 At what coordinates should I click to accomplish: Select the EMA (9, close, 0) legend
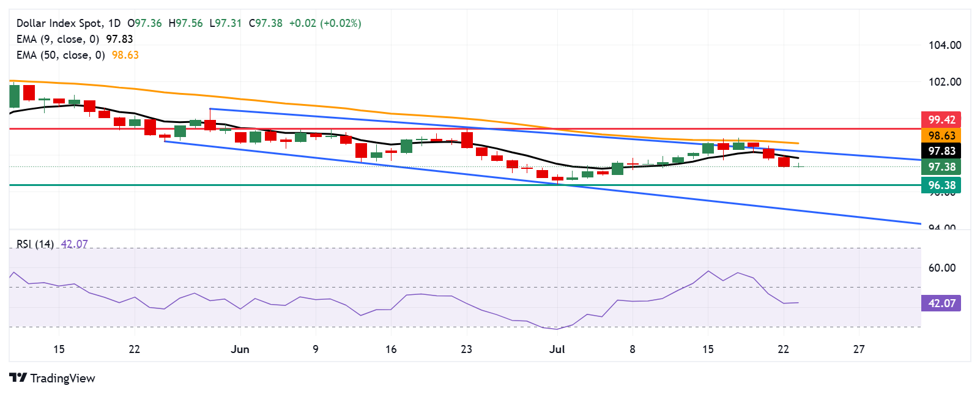click(x=58, y=39)
